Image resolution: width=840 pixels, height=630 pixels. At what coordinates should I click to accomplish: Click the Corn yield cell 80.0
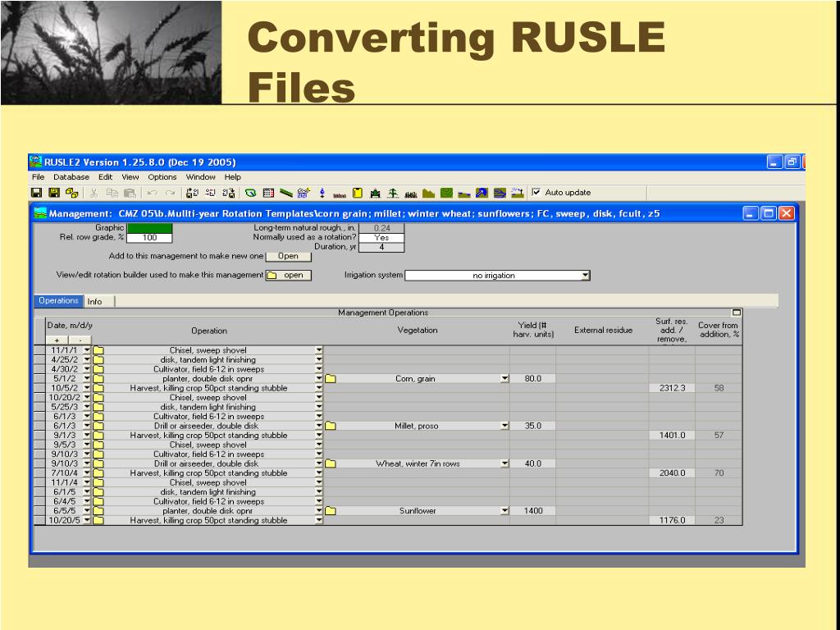click(x=533, y=379)
